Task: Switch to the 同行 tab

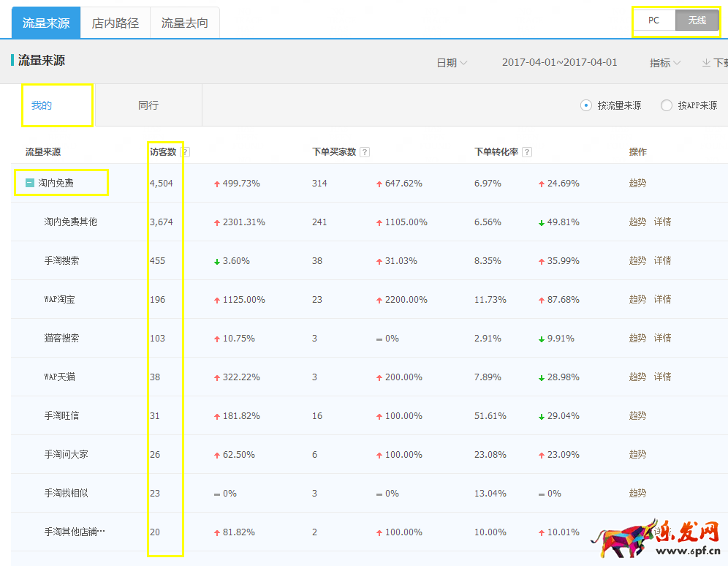Action: pyautogui.click(x=148, y=105)
